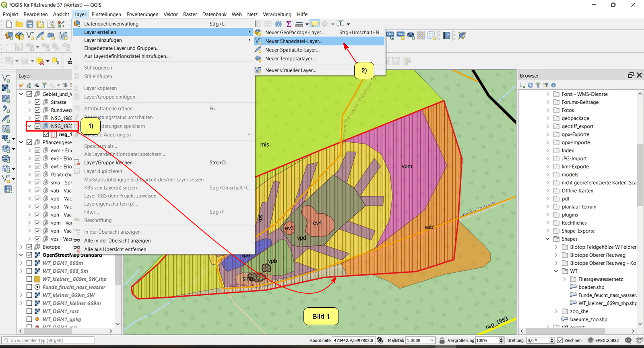Click the Processing Toolbox gear icon

pos(278,24)
